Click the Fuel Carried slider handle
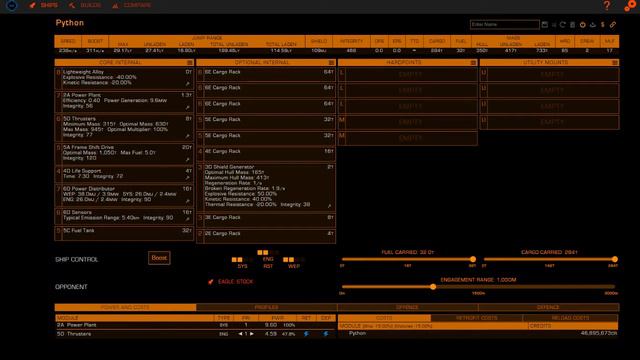This screenshot has width=640, height=360. pyautogui.click(x=473, y=259)
